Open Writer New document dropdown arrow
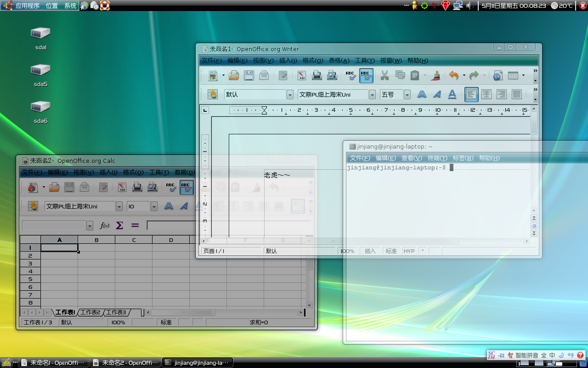This screenshot has width=588, height=368. click(x=223, y=75)
